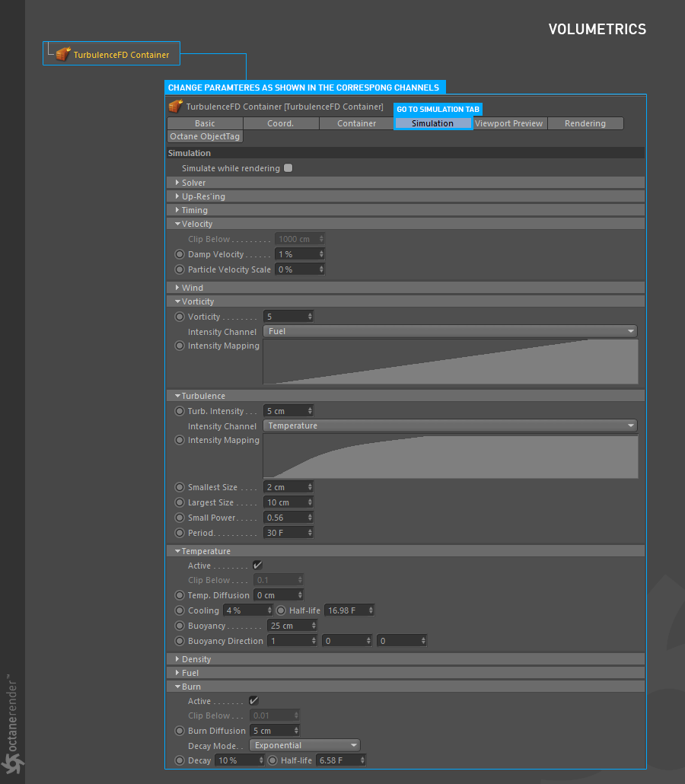The width and height of the screenshot is (685, 784).
Task: Click the Largest Size stepper arrows
Action: [x=310, y=502]
